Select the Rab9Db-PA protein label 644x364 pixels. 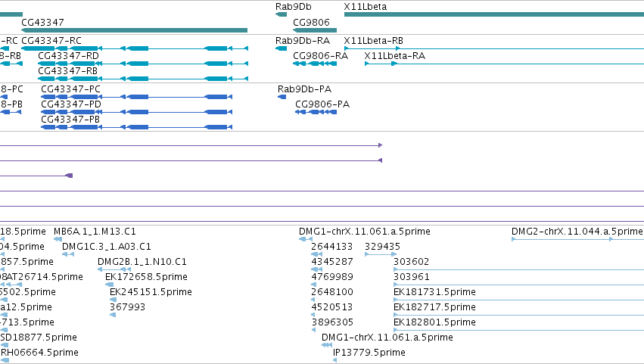[304, 89]
